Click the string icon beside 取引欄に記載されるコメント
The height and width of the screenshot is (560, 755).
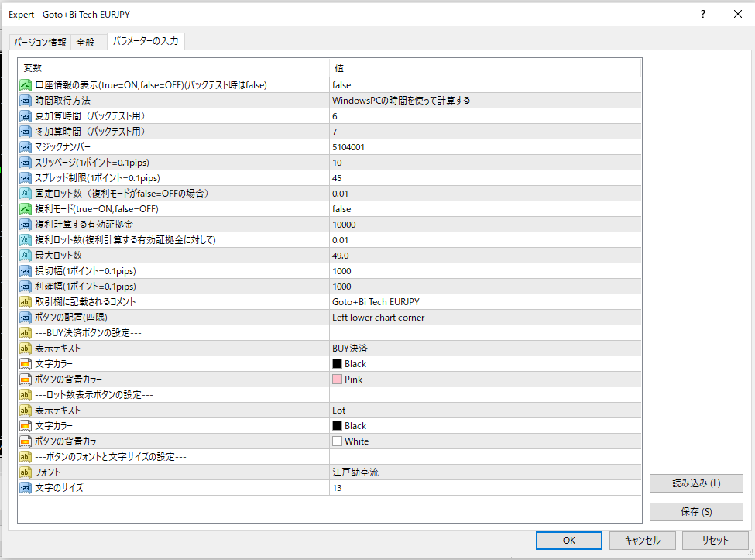pyautogui.click(x=26, y=302)
